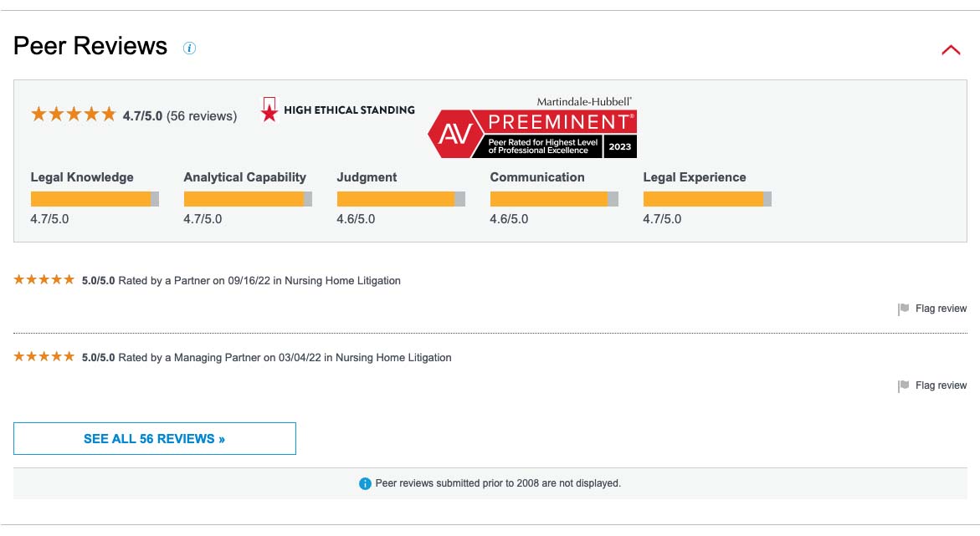Click the 4.6/5.0 score under Communication
Screen dimensions: 980x536
(x=510, y=219)
